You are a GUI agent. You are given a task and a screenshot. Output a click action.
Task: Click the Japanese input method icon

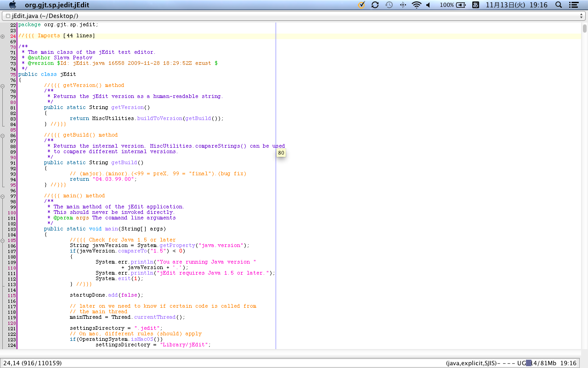(x=475, y=5)
